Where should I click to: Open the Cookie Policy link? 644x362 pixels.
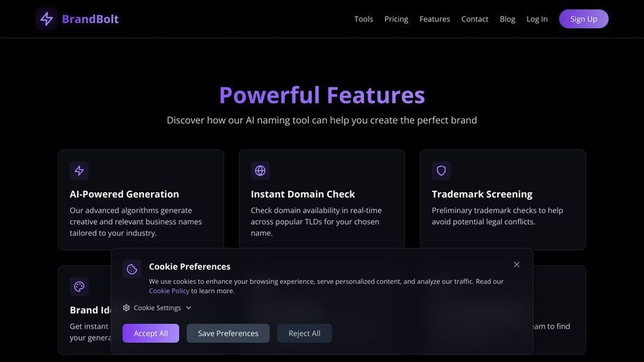168,291
